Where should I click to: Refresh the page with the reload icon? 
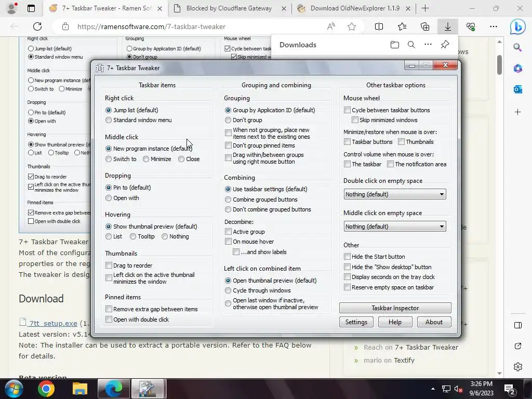[37, 26]
